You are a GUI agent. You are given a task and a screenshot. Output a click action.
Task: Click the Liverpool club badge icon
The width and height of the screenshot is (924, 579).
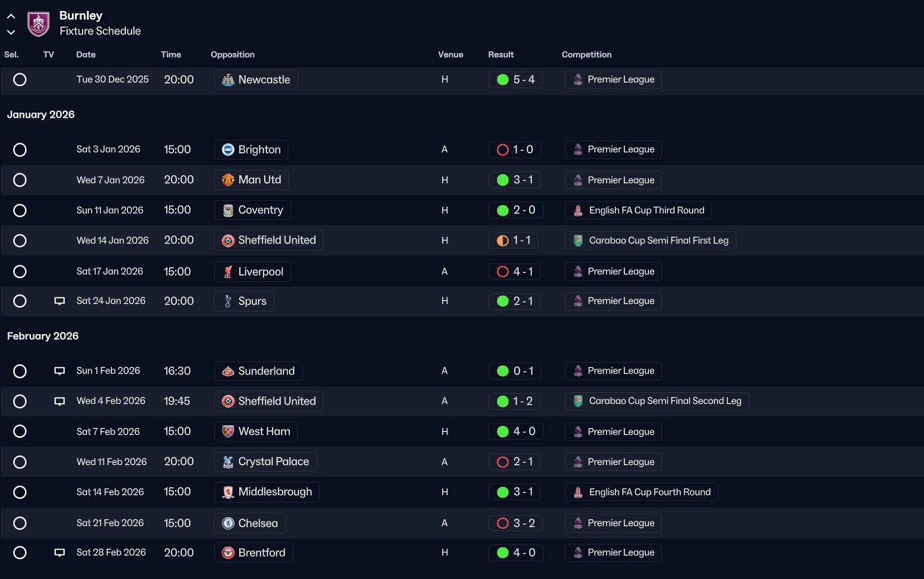pos(228,271)
